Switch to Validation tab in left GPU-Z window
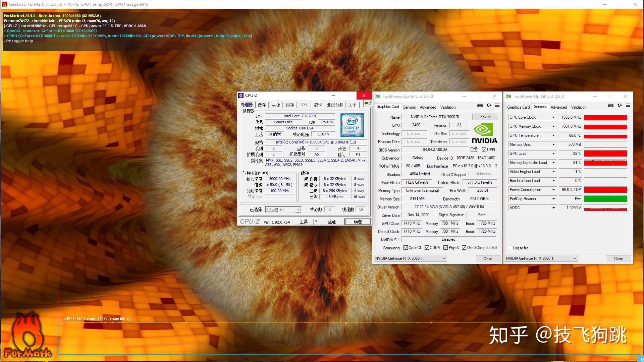The width and height of the screenshot is (644, 362). (448, 107)
